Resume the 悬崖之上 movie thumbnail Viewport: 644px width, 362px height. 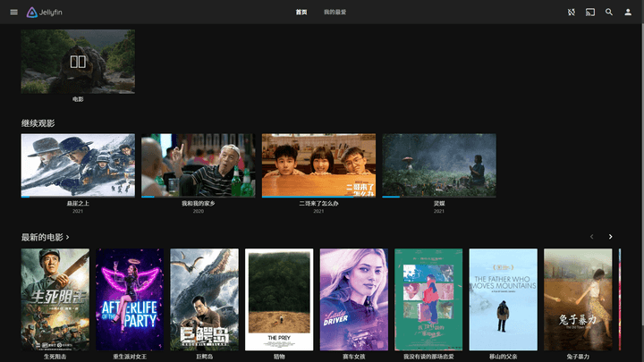pyautogui.click(x=78, y=165)
